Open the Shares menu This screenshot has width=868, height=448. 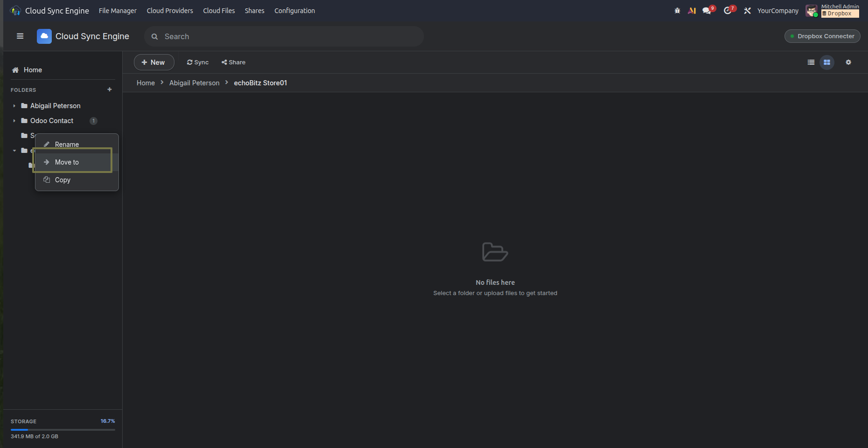pyautogui.click(x=255, y=11)
